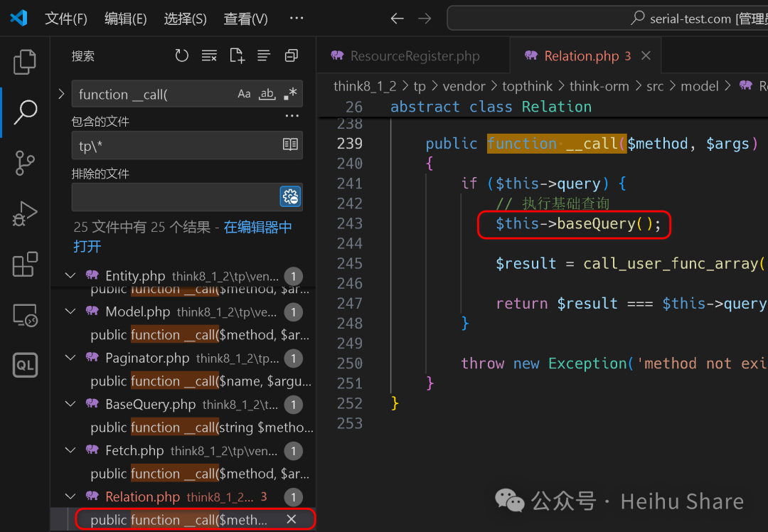Toggle use exclude settings and ignore files
The image size is (768, 532).
coord(290,196)
